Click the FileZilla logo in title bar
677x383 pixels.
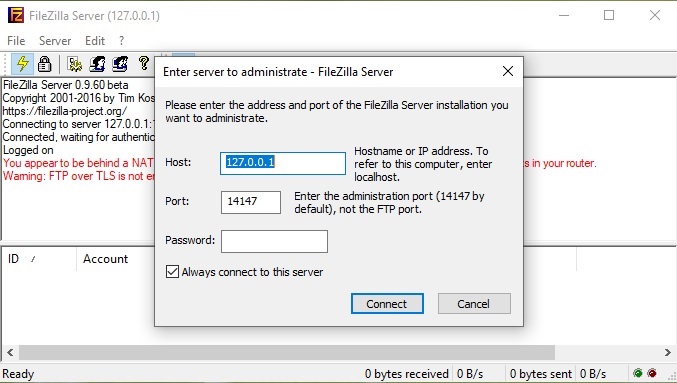point(16,16)
